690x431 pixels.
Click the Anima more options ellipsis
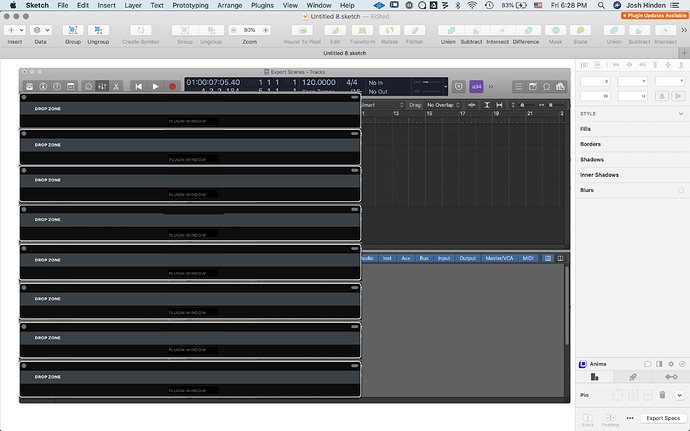coord(630,418)
